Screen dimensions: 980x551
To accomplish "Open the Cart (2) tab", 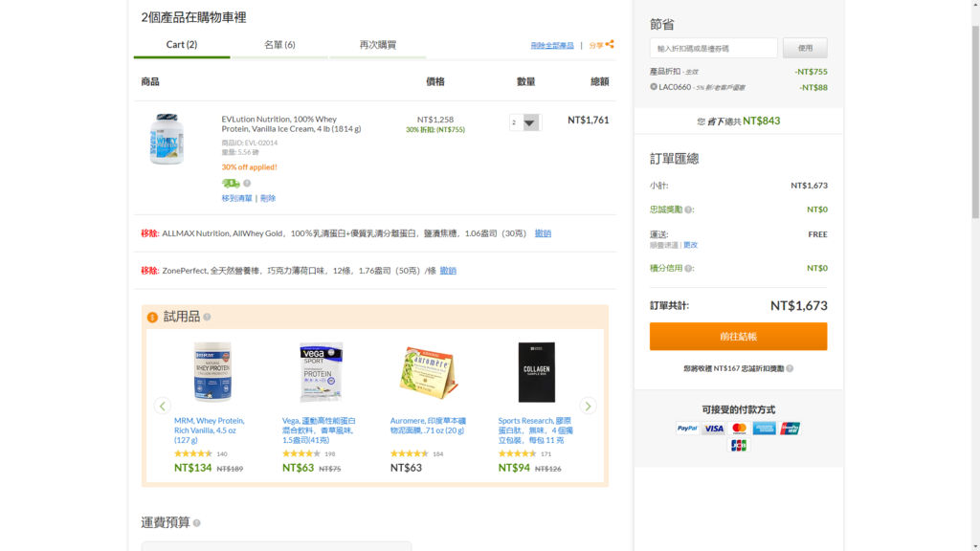I will [x=181, y=45].
